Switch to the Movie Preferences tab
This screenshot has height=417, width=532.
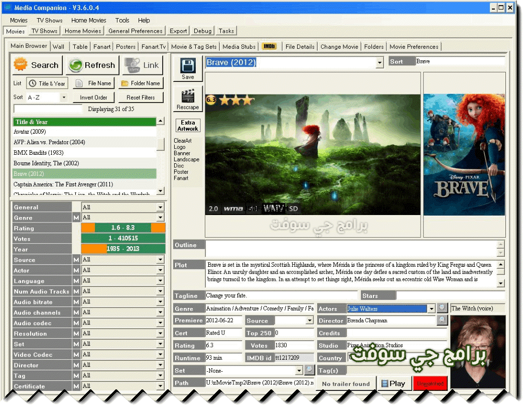[414, 47]
